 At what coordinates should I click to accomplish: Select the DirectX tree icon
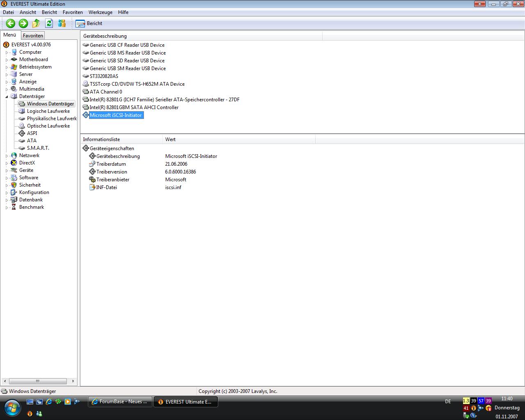tap(14, 163)
